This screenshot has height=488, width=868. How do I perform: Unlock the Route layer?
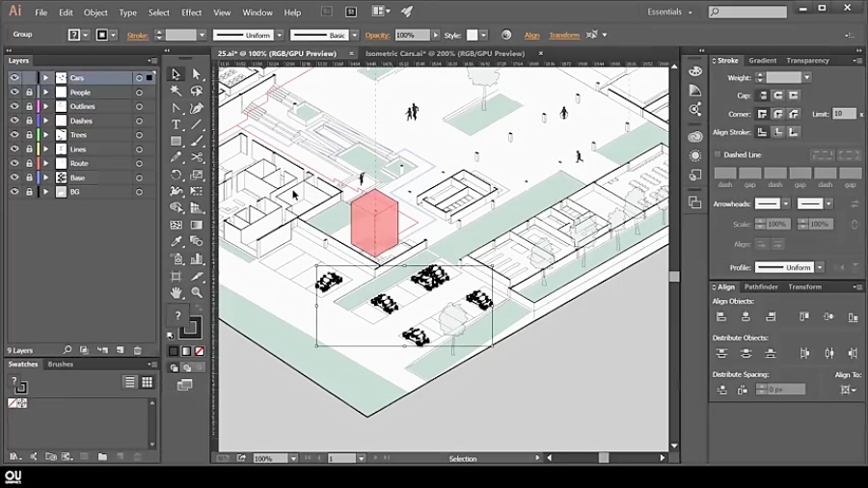click(29, 163)
